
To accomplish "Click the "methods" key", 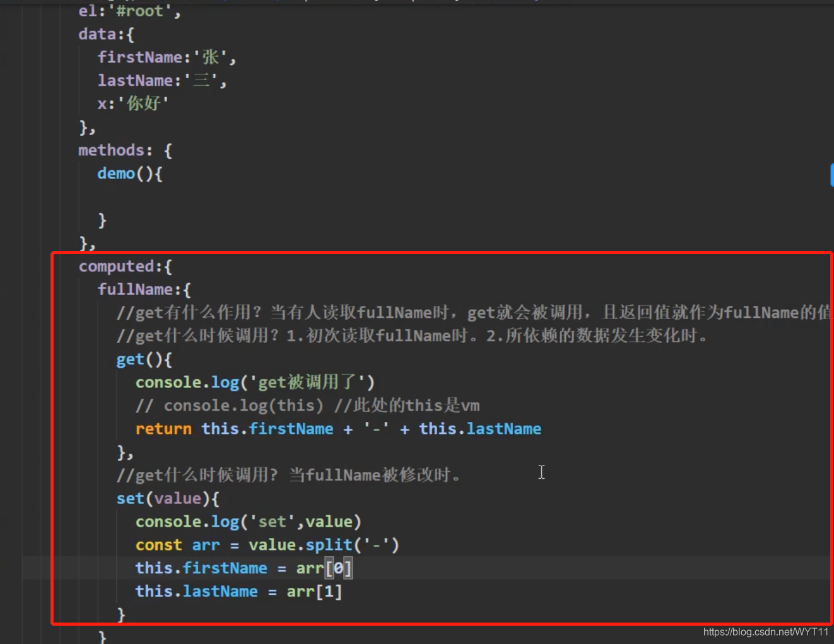I will click(x=111, y=150).
